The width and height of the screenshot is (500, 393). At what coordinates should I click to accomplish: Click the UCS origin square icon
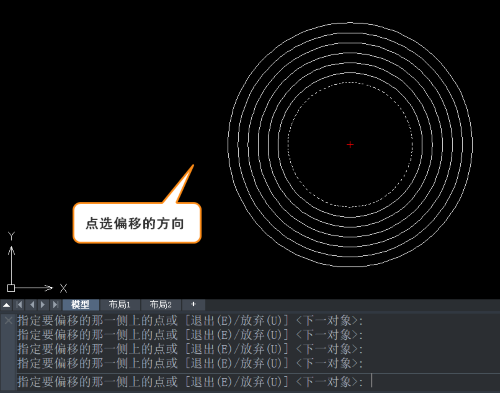click(x=11, y=288)
